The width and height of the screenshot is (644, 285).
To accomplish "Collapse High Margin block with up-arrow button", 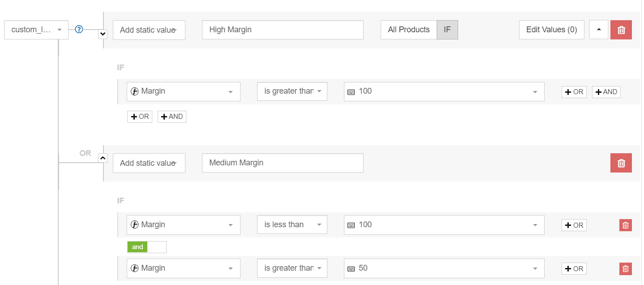I will pos(599,30).
